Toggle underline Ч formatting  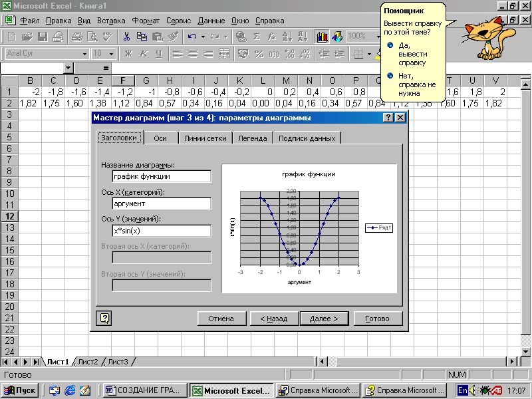click(x=158, y=54)
